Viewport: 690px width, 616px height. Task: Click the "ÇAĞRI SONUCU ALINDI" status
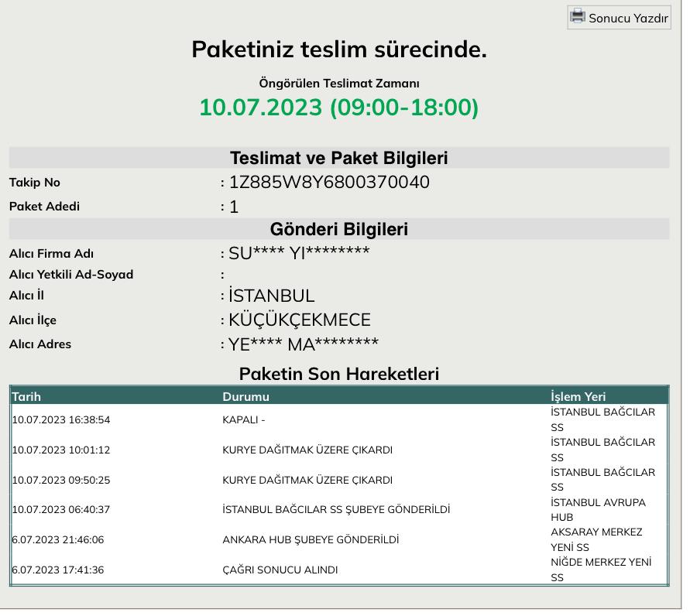[280, 570]
